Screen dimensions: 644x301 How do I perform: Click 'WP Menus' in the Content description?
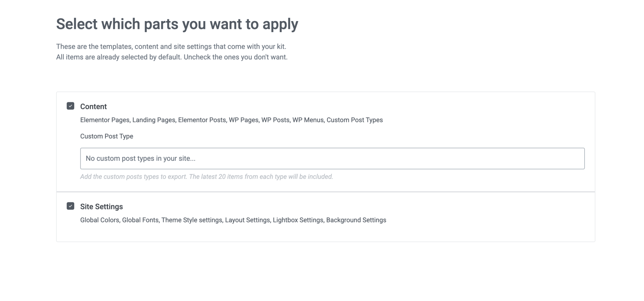pos(308,120)
